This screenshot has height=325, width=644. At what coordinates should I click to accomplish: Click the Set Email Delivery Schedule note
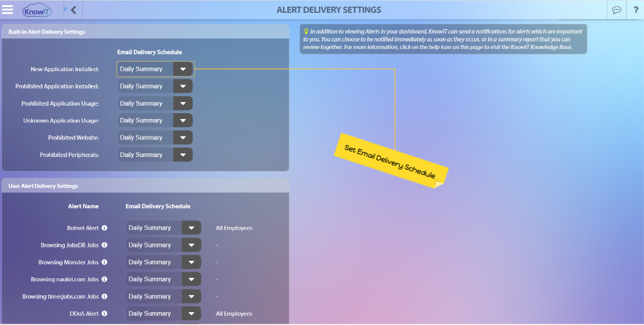[391, 161]
